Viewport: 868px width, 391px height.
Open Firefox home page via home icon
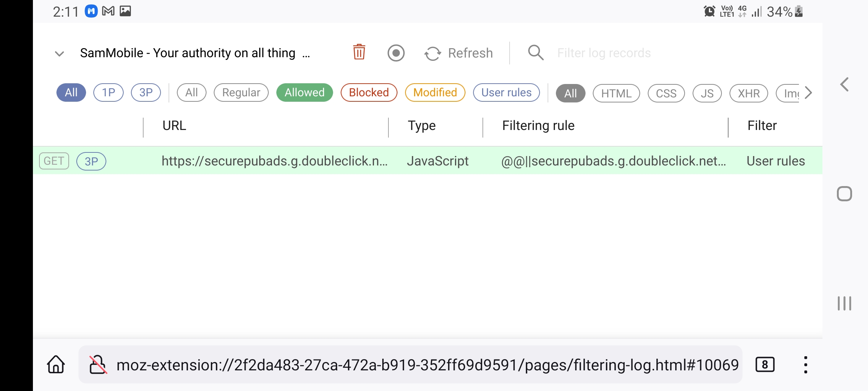[56, 365]
